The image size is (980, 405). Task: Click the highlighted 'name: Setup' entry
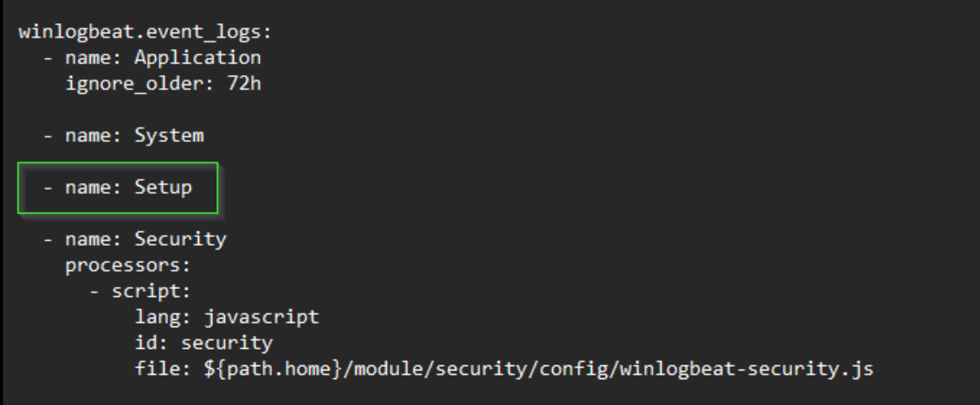tap(118, 188)
